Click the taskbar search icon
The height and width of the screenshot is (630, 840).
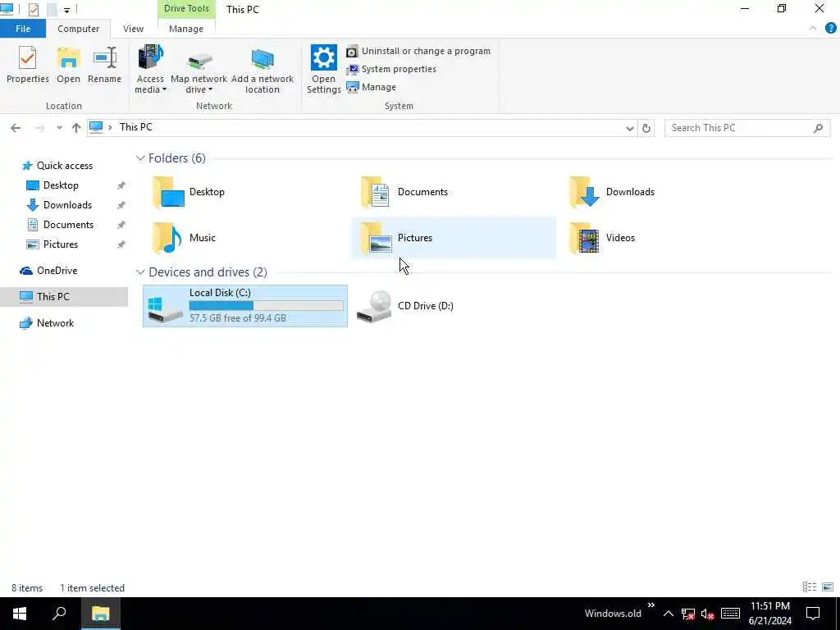pyautogui.click(x=59, y=614)
